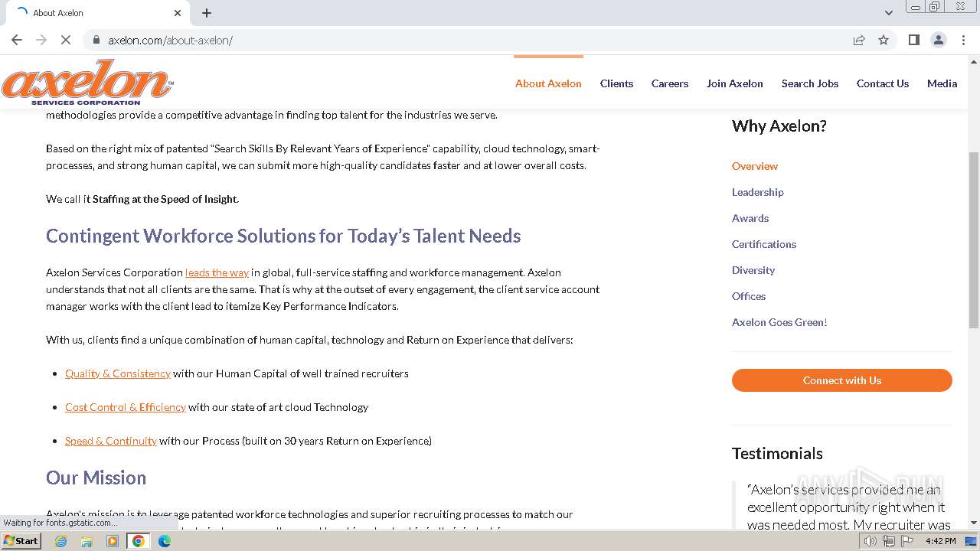The image size is (980, 551).
Task: Stop loading the page
Action: click(66, 40)
